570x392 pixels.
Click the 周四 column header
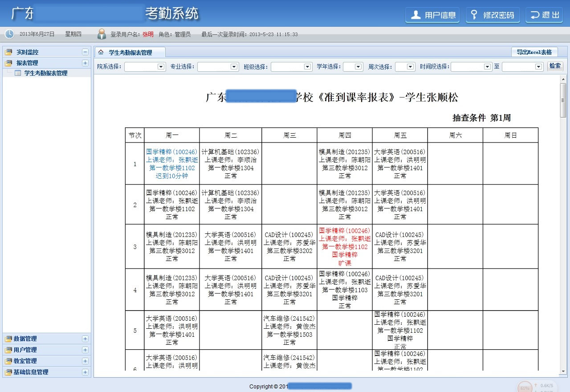[x=345, y=135]
